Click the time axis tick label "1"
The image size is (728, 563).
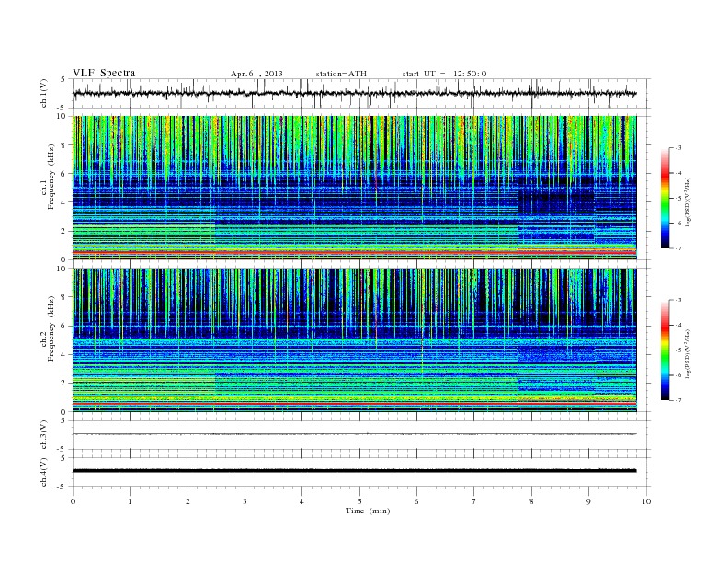(130, 501)
